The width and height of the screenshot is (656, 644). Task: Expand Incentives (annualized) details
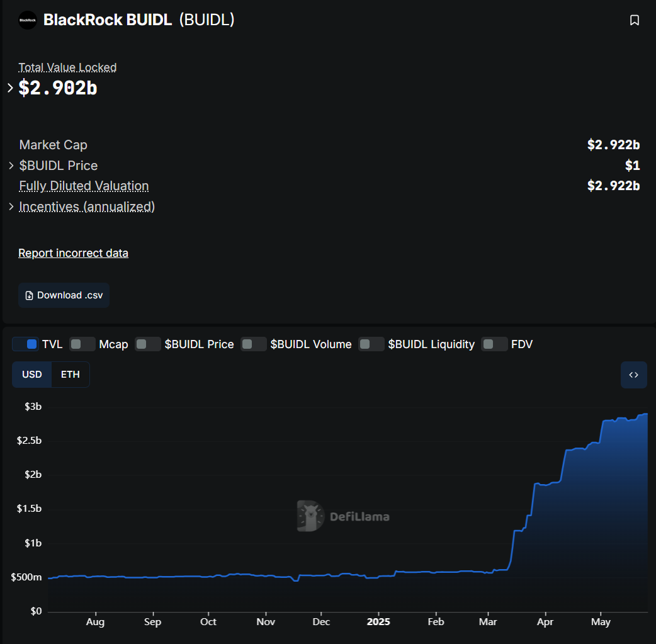tap(11, 206)
